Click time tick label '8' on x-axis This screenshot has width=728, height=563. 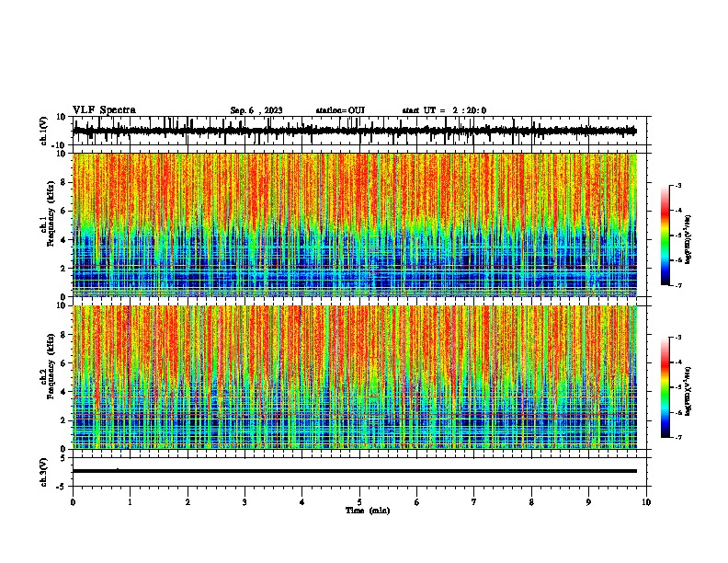point(531,502)
